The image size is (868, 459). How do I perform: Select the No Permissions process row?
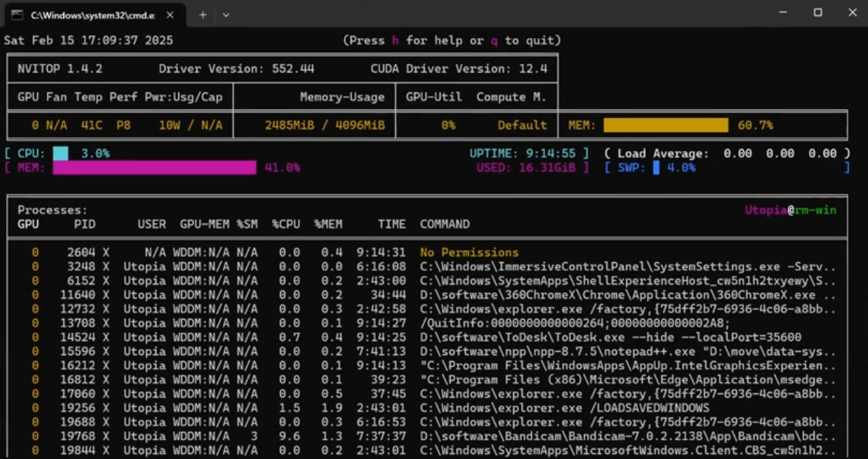point(469,252)
